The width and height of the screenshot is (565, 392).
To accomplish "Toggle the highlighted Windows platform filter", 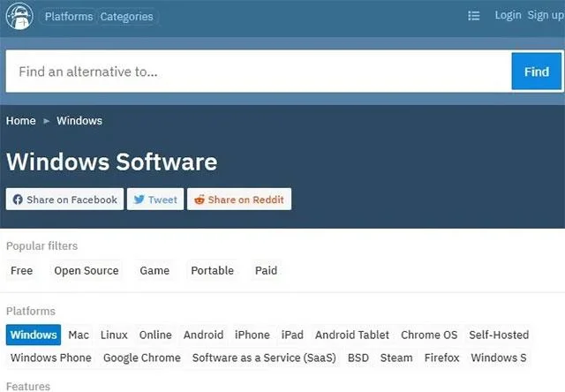I will coord(34,335).
